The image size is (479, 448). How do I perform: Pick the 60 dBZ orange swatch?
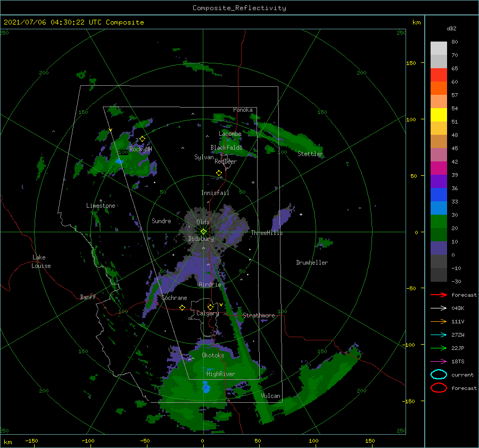(x=439, y=88)
